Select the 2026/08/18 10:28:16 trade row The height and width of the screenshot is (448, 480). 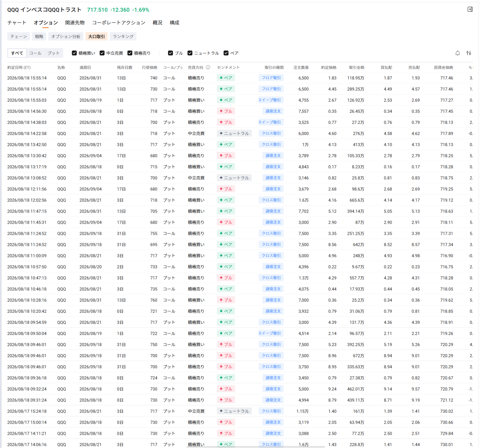click(240, 300)
